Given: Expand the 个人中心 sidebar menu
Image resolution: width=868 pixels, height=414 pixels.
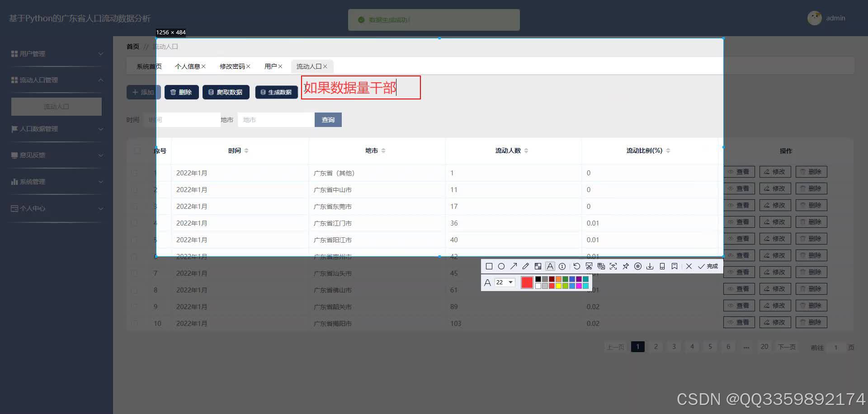Looking at the screenshot, I should coord(57,208).
